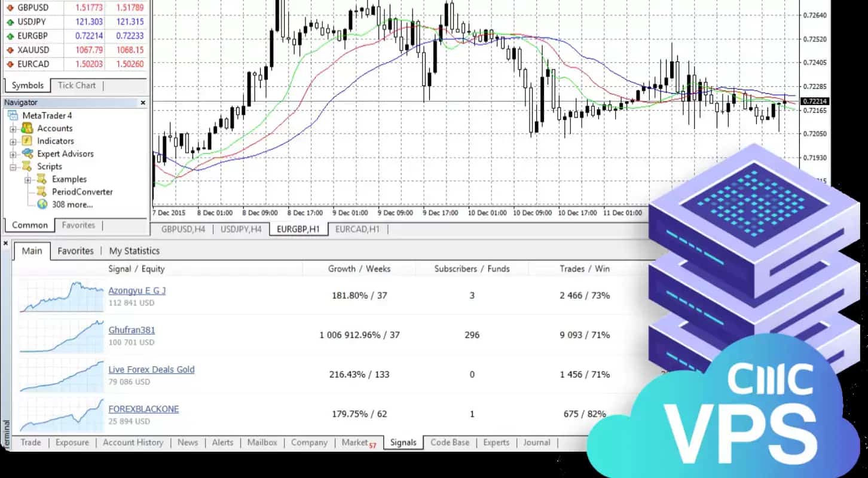The height and width of the screenshot is (478, 868).
Task: Collapse the Scripts tree node
Action: coord(13,167)
